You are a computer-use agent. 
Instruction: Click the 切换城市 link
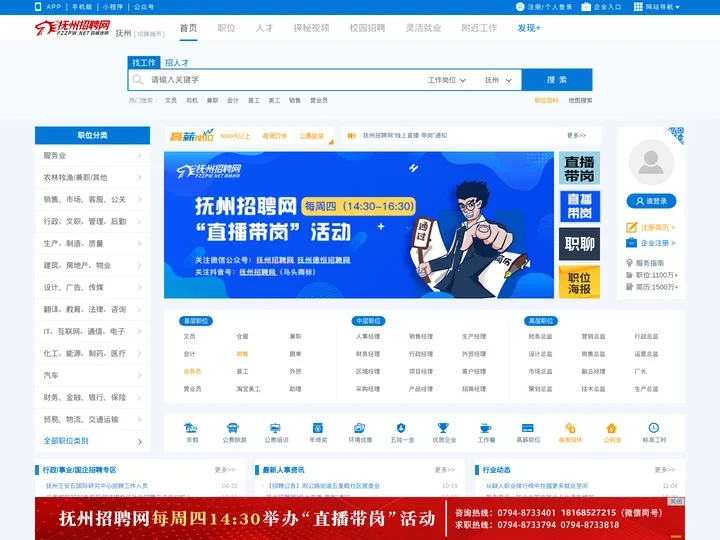tap(149, 34)
